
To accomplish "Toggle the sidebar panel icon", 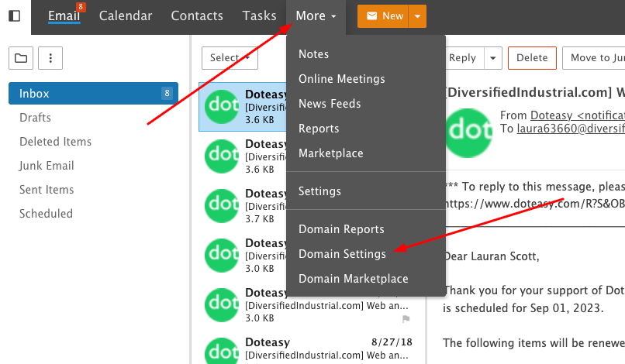I will pyautogui.click(x=14, y=15).
